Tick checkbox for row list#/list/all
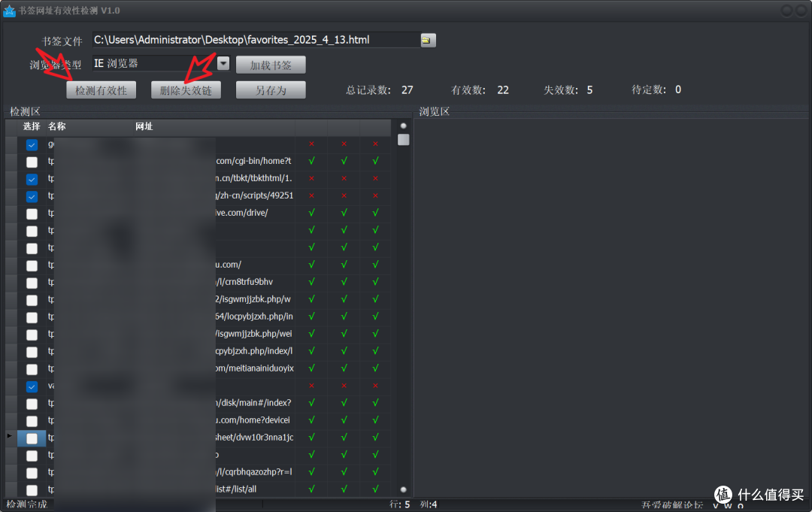812x512 pixels. point(32,490)
